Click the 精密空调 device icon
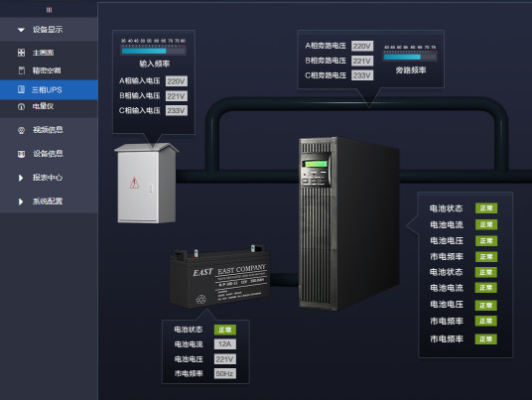532x400 pixels. point(22,70)
